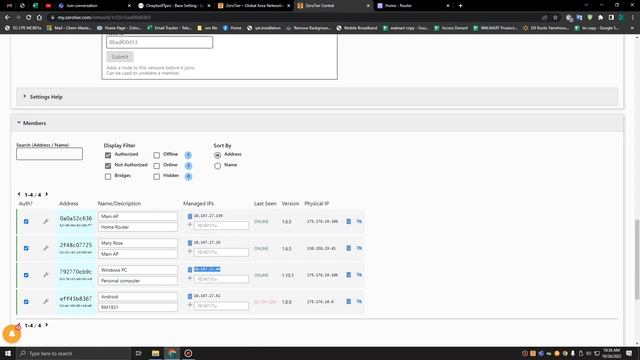
Task: Add IP plus icon for Windows PC row
Action: point(190,278)
